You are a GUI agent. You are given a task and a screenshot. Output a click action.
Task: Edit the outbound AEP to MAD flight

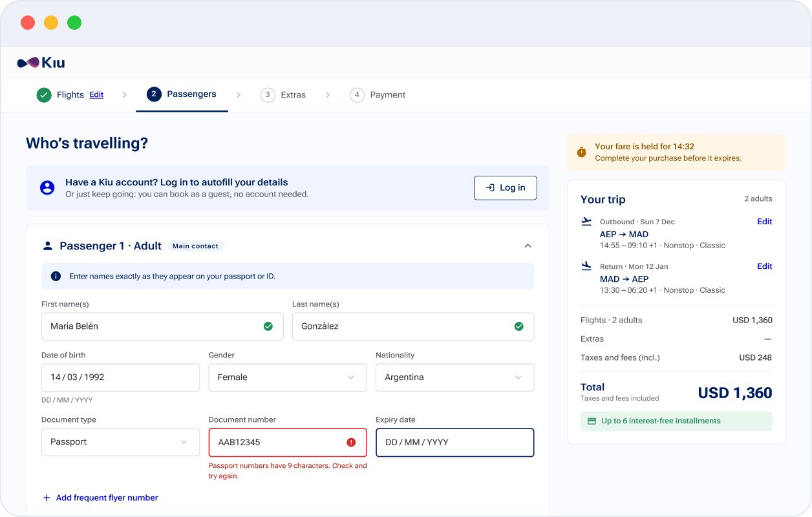pos(765,222)
